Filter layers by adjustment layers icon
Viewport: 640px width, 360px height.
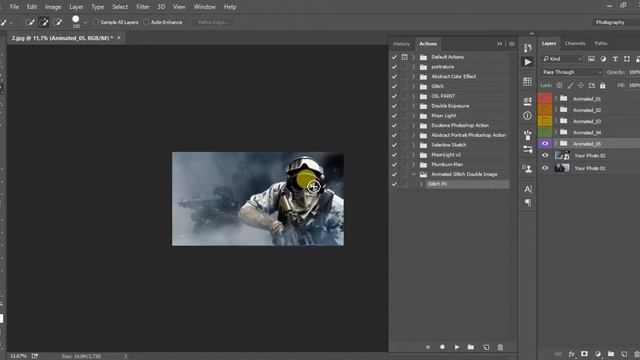[x=603, y=59]
